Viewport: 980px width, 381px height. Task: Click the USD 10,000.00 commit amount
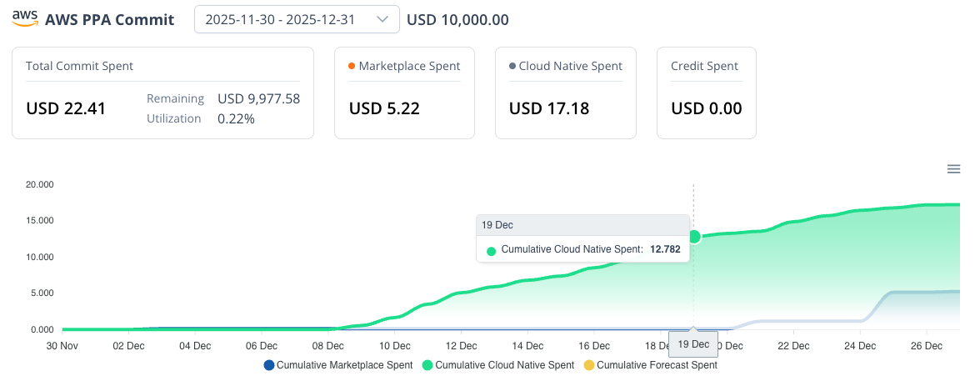[457, 19]
